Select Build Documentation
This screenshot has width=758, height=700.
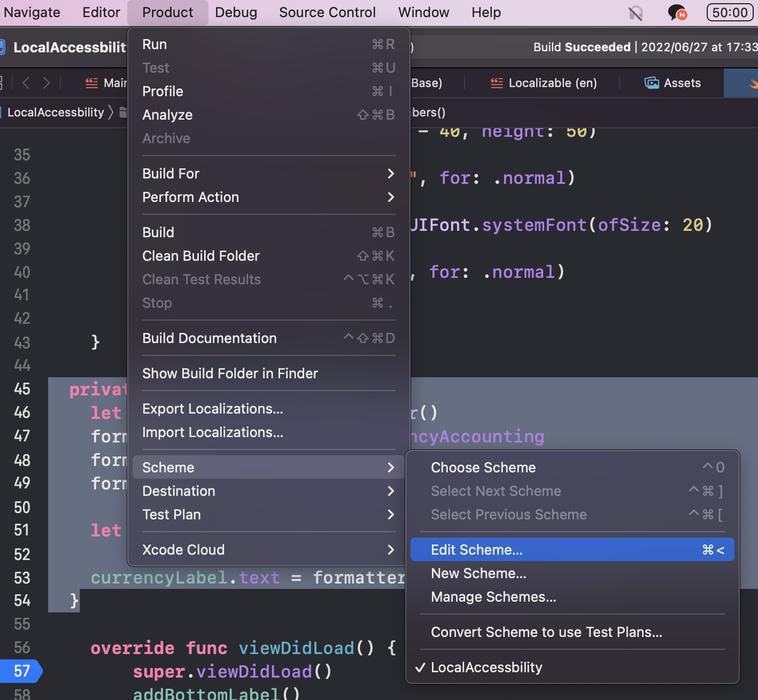coord(269,338)
